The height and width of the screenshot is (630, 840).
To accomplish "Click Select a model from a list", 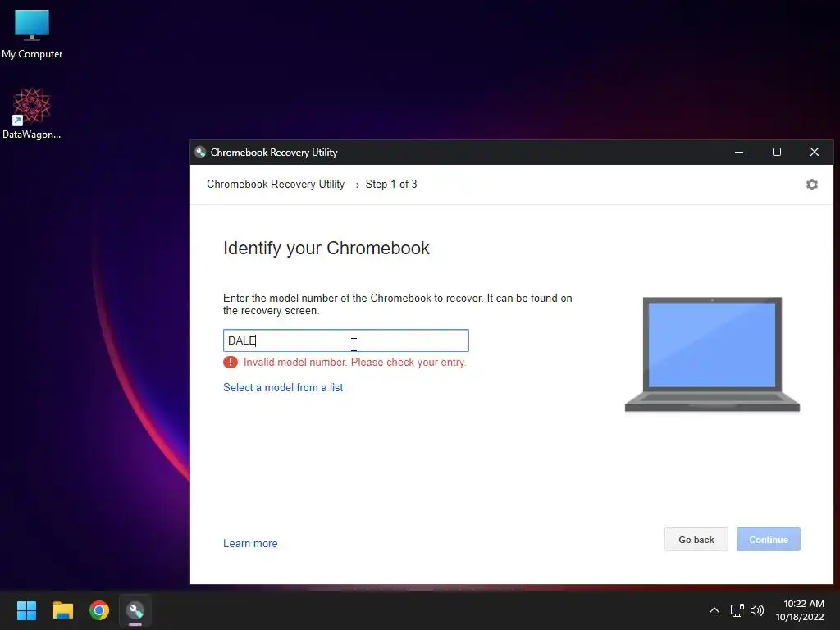I will click(283, 387).
